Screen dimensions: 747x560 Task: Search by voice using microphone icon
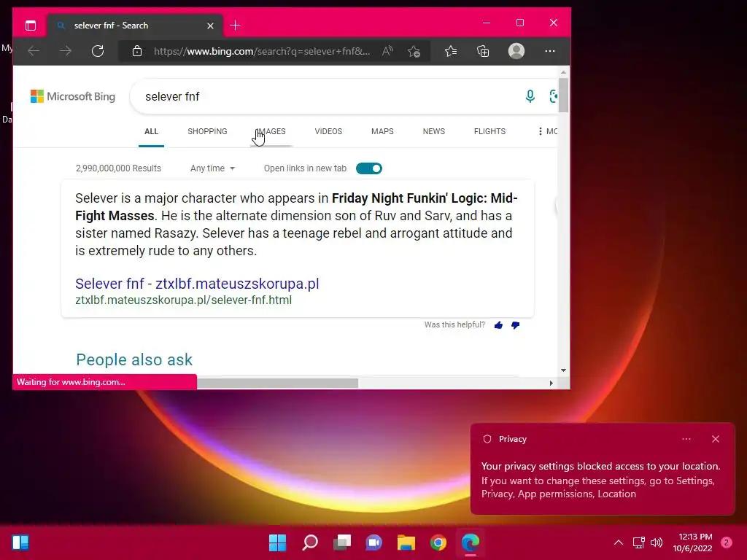(x=530, y=96)
